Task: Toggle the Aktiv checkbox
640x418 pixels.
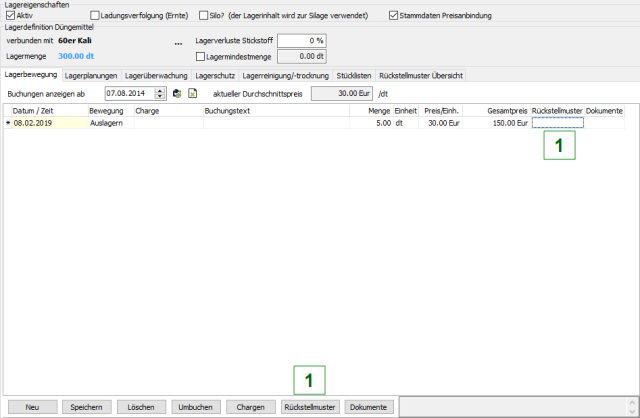Action: [11, 16]
